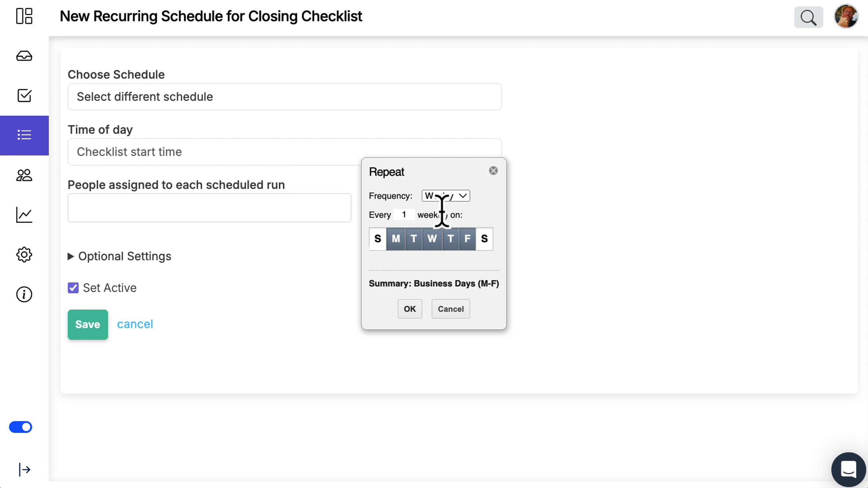
Task: Open the dashboard grid icon in sidebar
Action: click(x=24, y=16)
